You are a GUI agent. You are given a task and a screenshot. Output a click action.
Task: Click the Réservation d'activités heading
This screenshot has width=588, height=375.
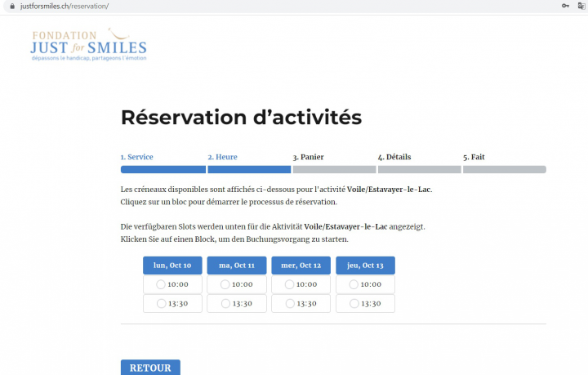241,118
